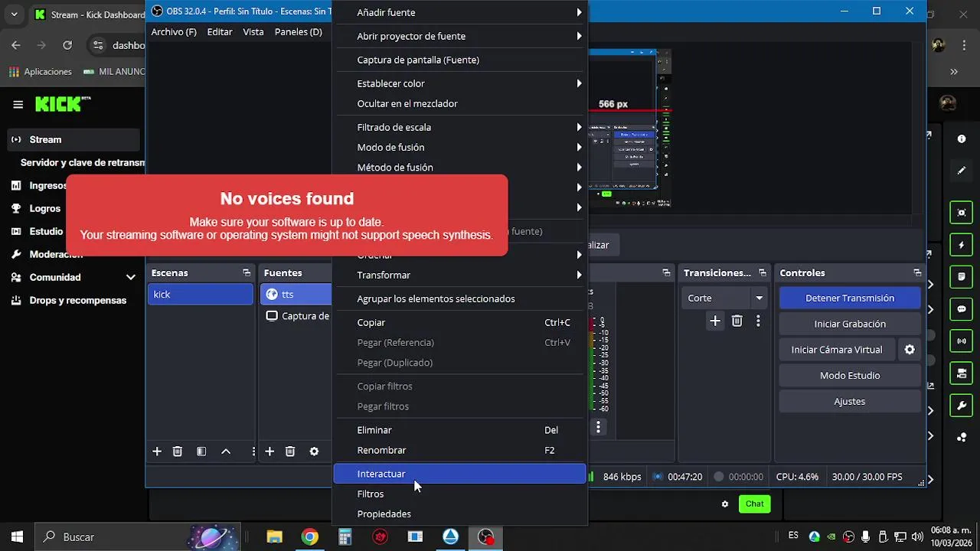980x551 pixels.
Task: Toggle Modo Estudio
Action: (x=850, y=375)
